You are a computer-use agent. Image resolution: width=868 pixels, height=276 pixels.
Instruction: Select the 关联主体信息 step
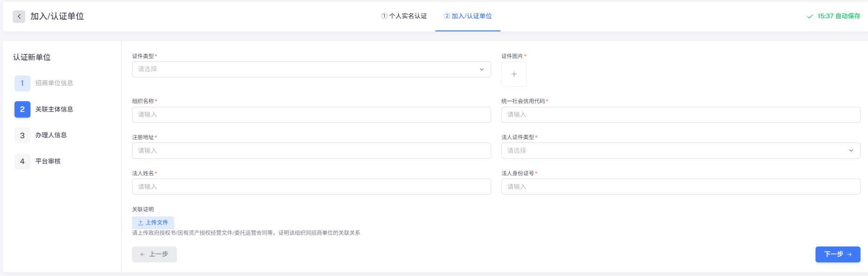[x=54, y=109]
